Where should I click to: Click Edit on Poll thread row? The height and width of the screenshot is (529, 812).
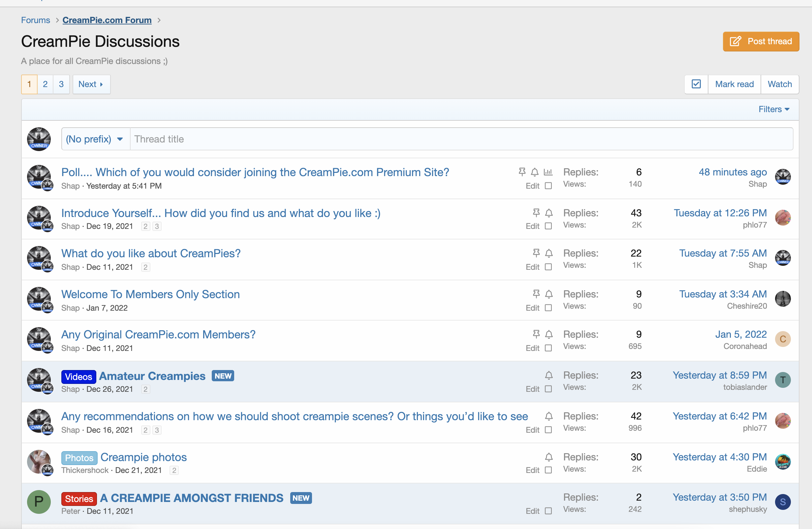pos(532,186)
